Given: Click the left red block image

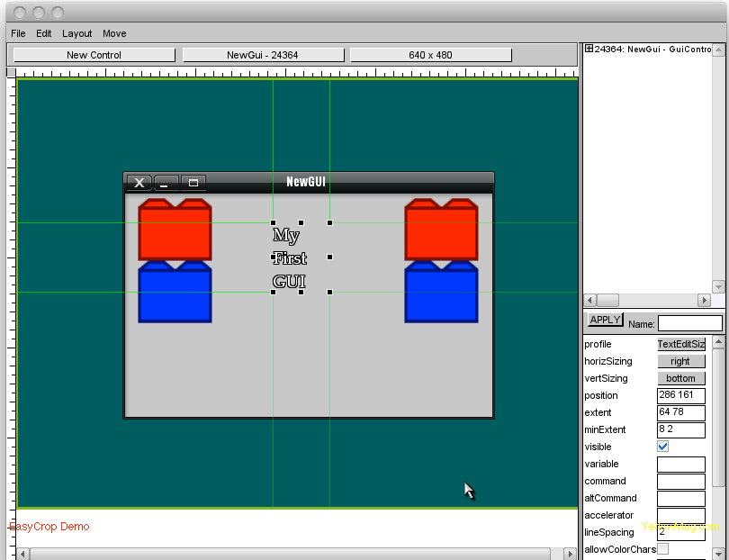Looking at the screenshot, I should point(175,230).
